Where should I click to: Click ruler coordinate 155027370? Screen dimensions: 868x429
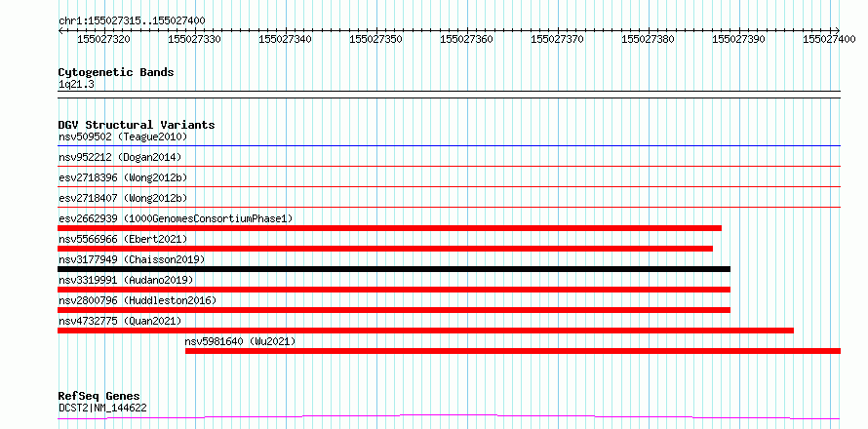558,39
